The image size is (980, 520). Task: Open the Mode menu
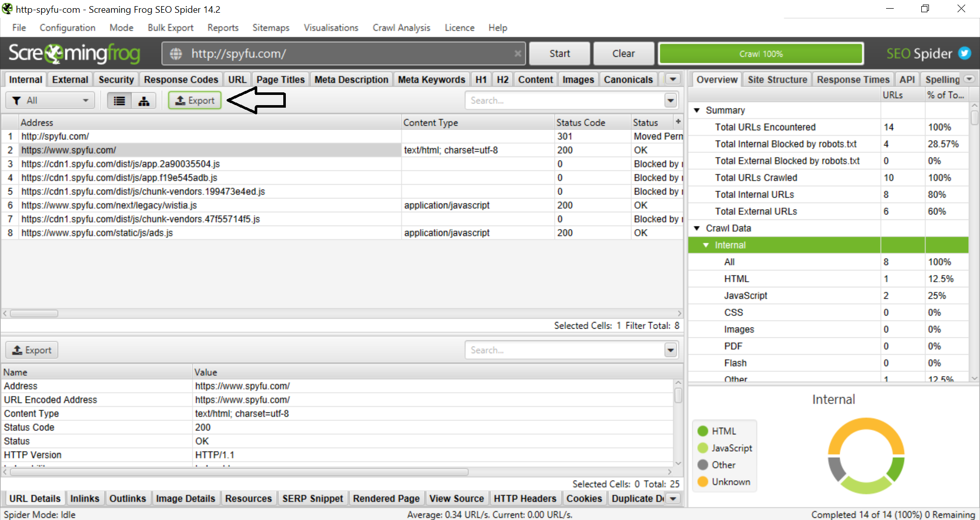click(121, 28)
